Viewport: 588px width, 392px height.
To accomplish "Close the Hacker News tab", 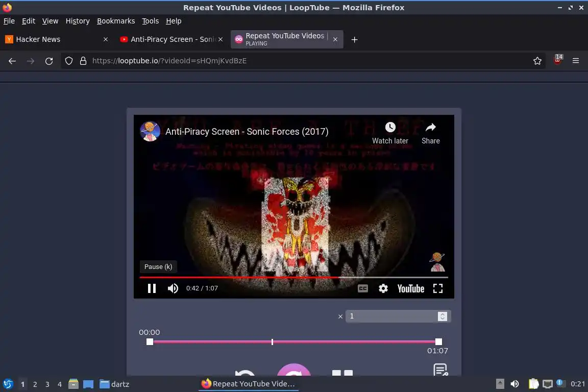I will (x=106, y=39).
